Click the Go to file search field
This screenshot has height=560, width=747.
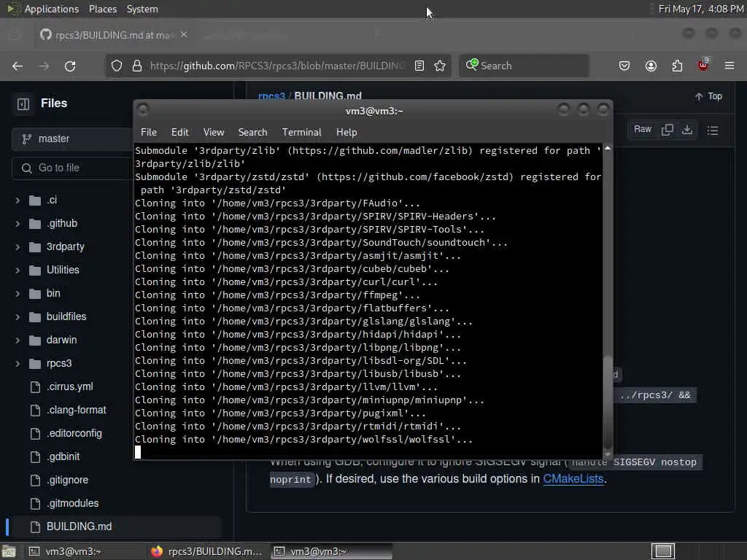coord(72,168)
